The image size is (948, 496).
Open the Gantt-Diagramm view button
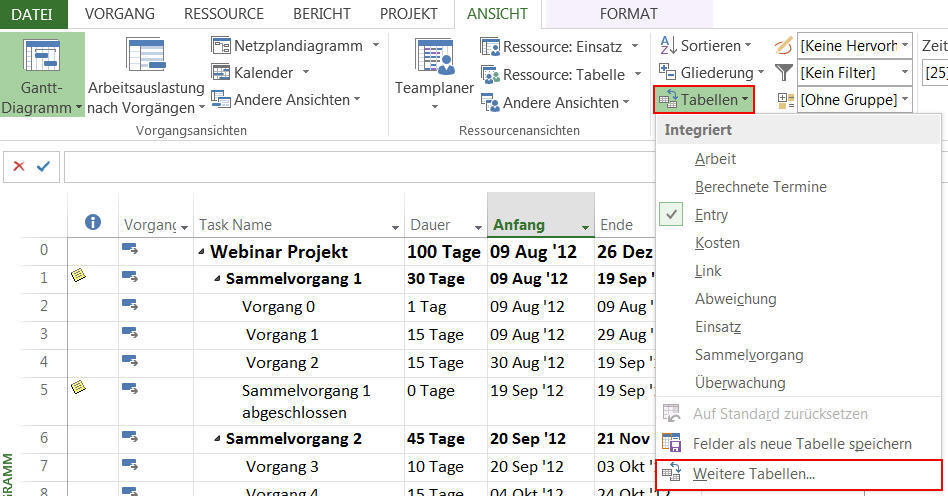[x=42, y=62]
